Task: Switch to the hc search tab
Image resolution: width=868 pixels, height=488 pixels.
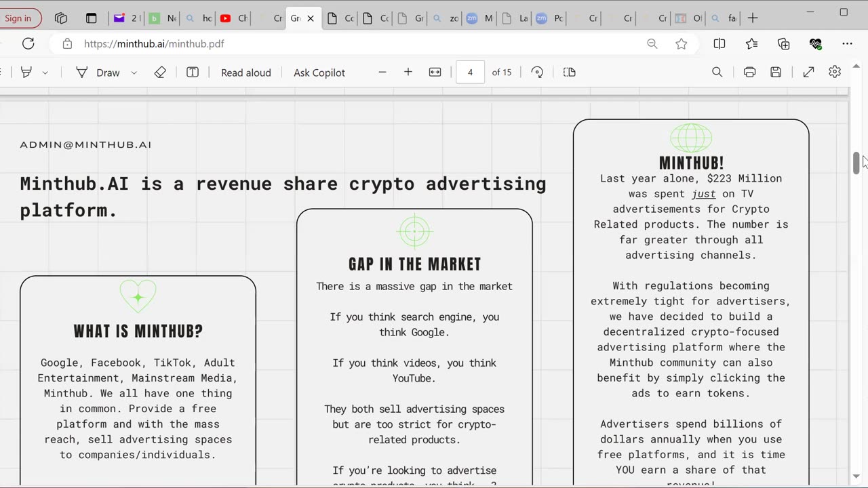Action: [198, 18]
